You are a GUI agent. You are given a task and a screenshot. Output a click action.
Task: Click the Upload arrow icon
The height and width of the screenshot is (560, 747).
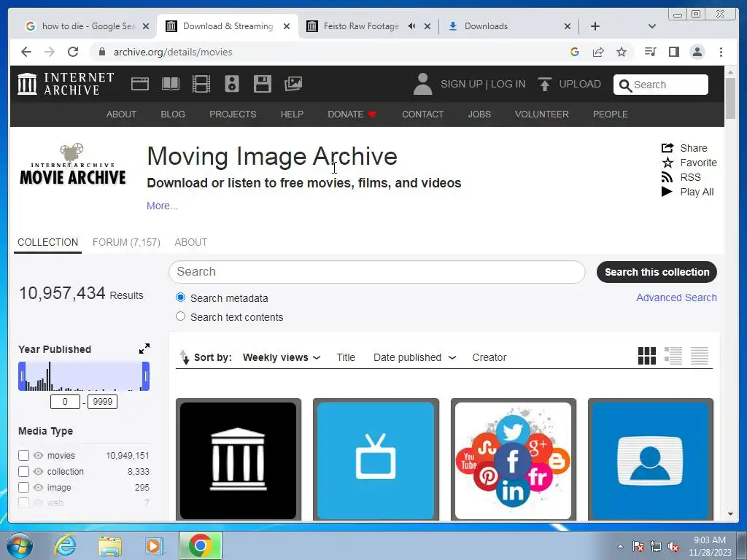[x=544, y=84]
